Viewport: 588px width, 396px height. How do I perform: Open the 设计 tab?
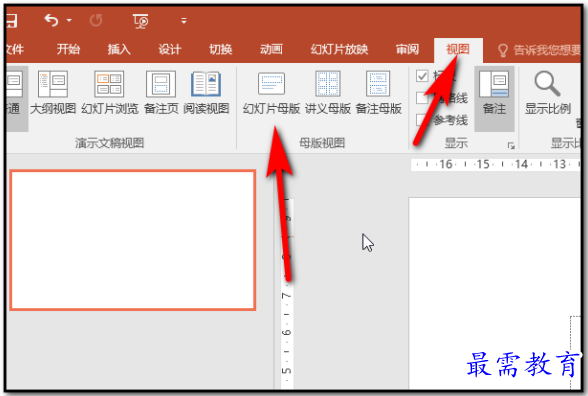pyautogui.click(x=170, y=49)
